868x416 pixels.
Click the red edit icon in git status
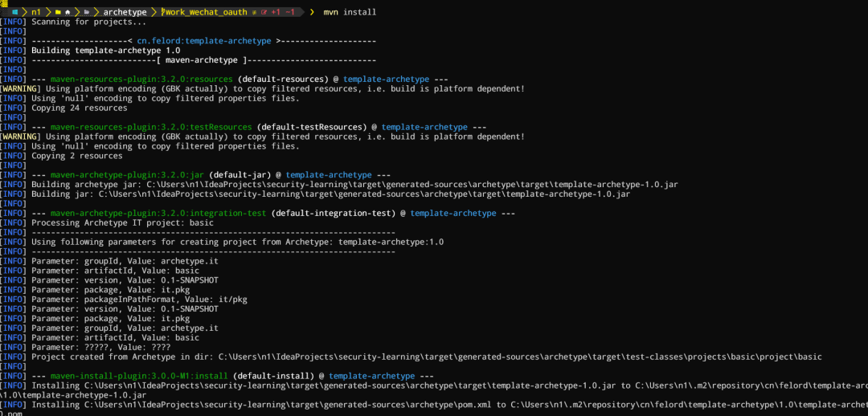[x=264, y=12]
